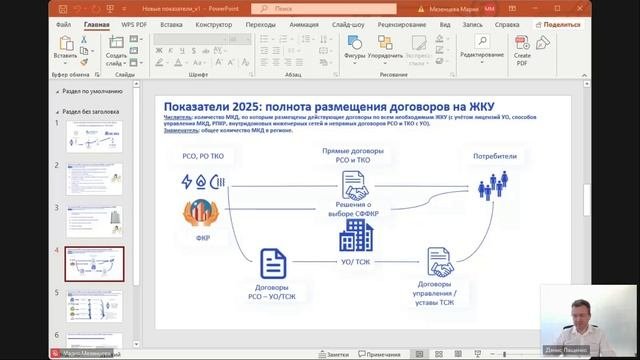This screenshot has width=640, height=360.
Task: Switch to the Вставка tab
Action: [171, 24]
